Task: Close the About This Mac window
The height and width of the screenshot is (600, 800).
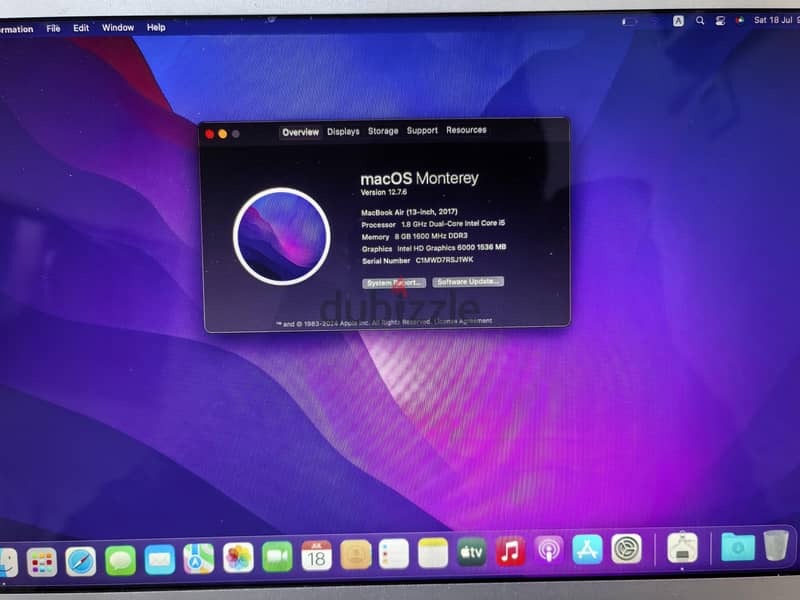Action: click(210, 134)
